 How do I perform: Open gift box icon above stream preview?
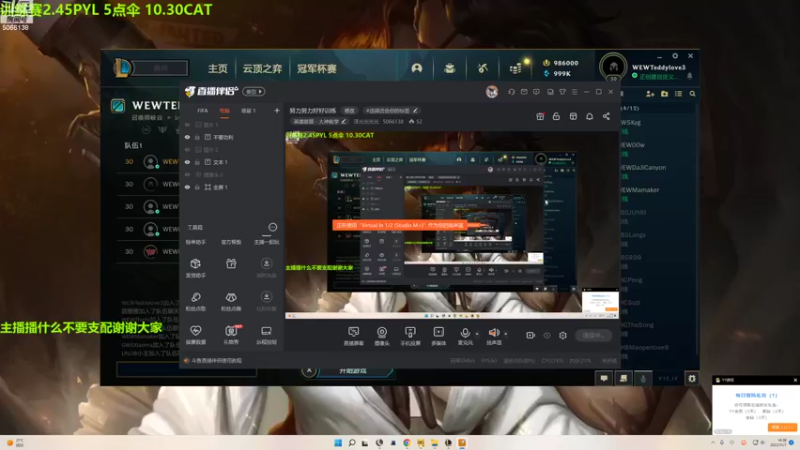tap(540, 116)
